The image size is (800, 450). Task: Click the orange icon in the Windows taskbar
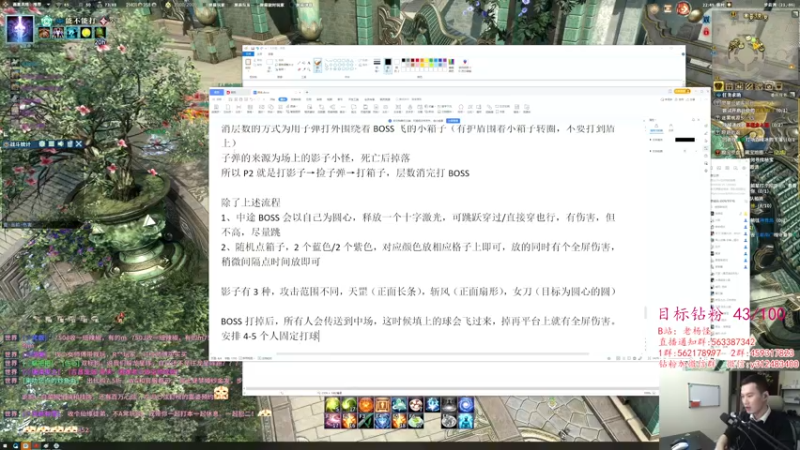coord(26,445)
